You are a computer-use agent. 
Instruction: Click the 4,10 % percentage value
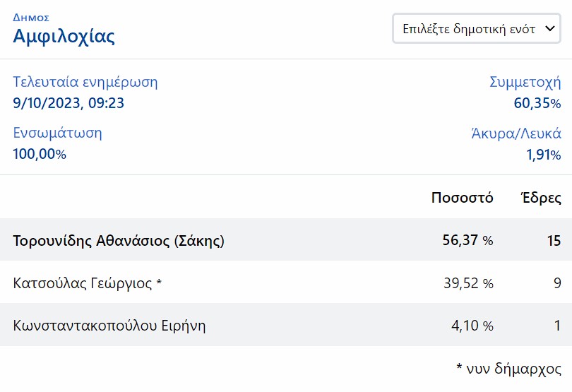(x=472, y=325)
